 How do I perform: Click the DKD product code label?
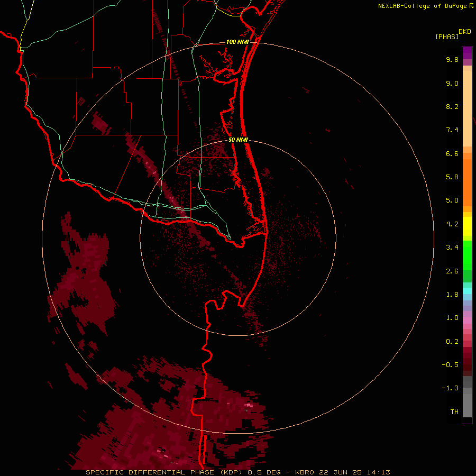click(x=465, y=32)
